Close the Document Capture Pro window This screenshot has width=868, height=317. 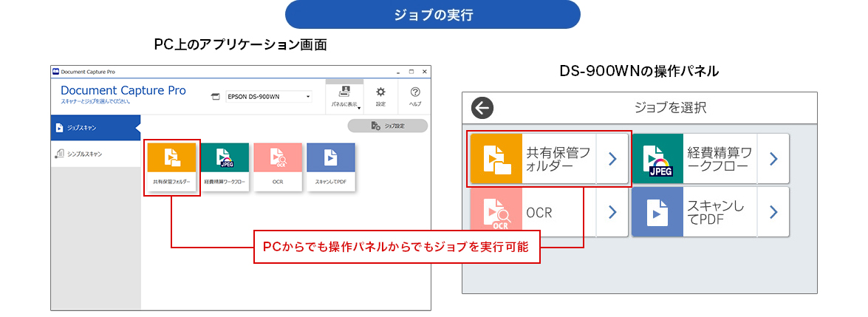coord(425,72)
